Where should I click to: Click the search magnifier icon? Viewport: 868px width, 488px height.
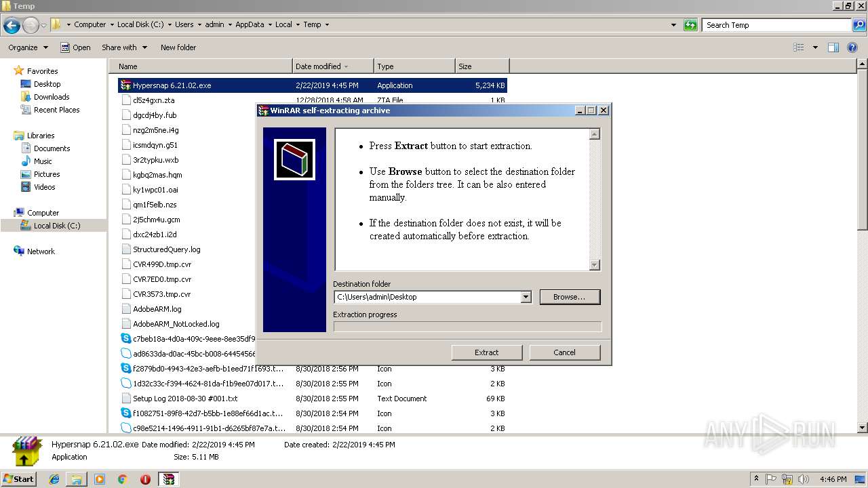pos(859,25)
